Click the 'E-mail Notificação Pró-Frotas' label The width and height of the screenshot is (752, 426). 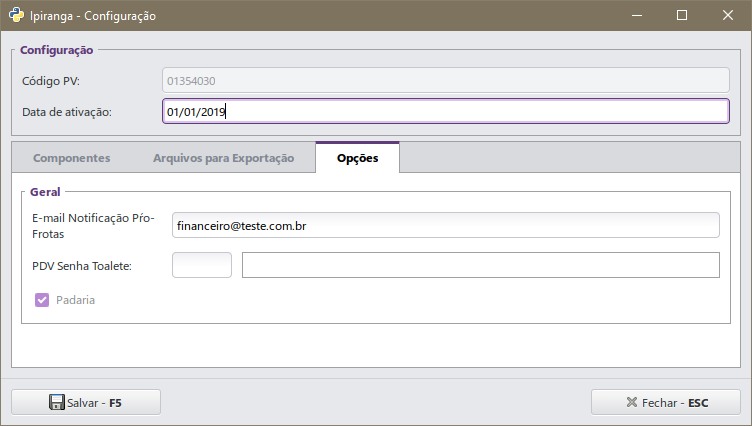click(93, 225)
